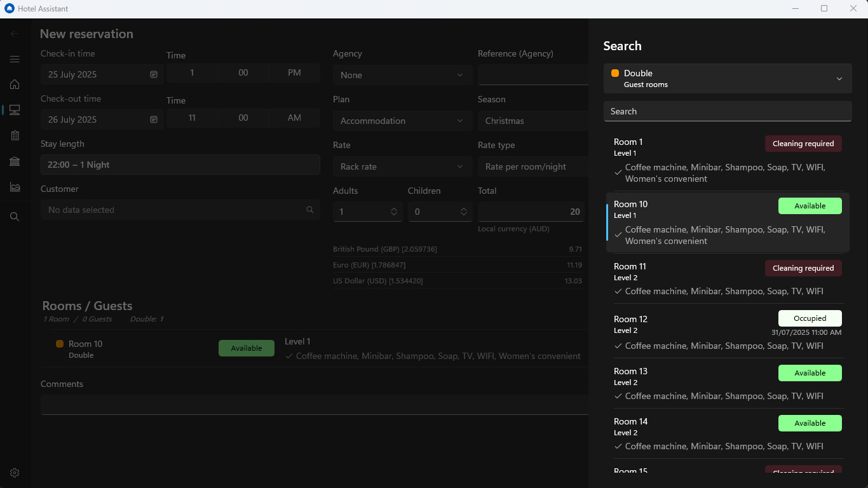This screenshot has height=488, width=868.
Task: Open the check-in date calendar picker
Action: point(153,74)
